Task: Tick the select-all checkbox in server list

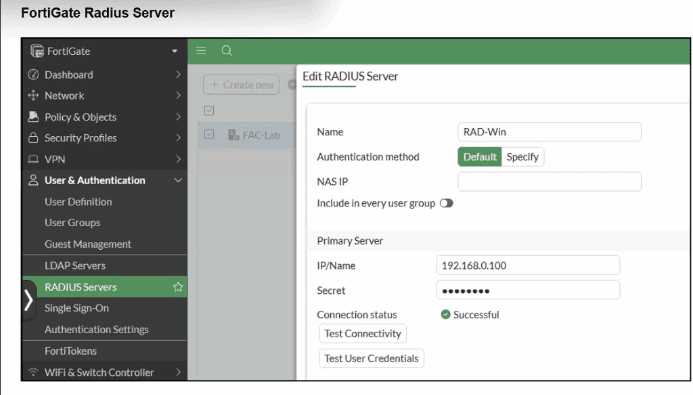Action: 209,110
